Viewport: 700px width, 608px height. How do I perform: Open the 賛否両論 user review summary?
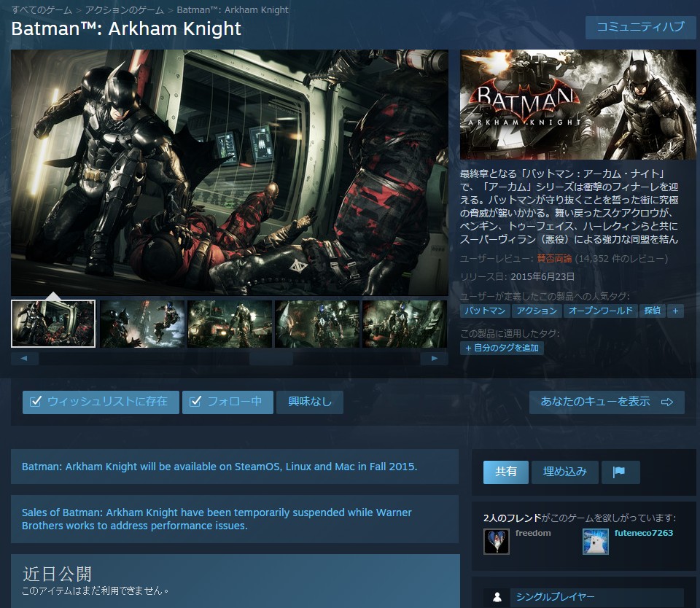pyautogui.click(x=554, y=259)
